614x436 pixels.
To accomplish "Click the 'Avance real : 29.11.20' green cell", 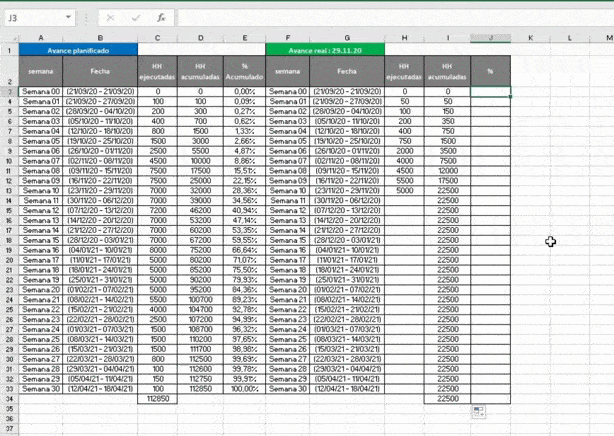I will click(x=325, y=50).
